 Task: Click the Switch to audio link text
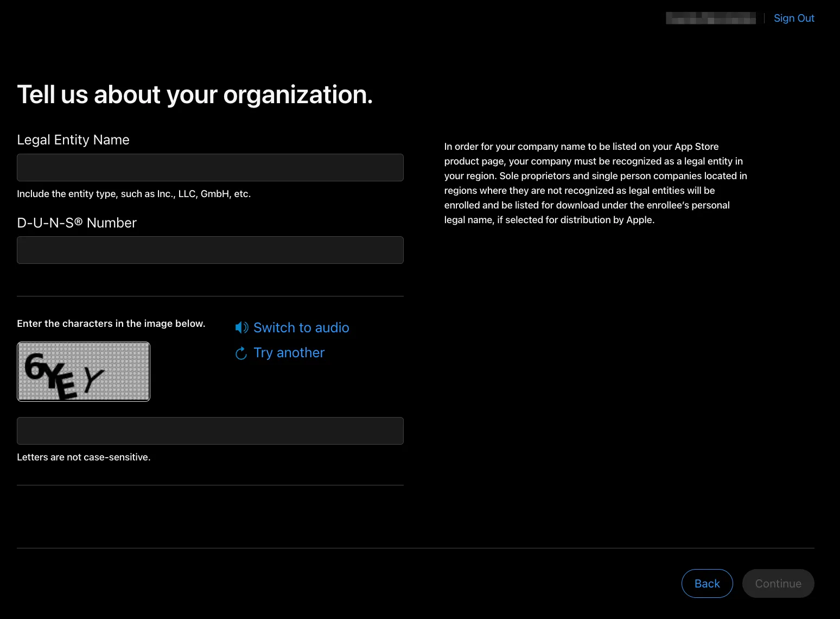(301, 327)
